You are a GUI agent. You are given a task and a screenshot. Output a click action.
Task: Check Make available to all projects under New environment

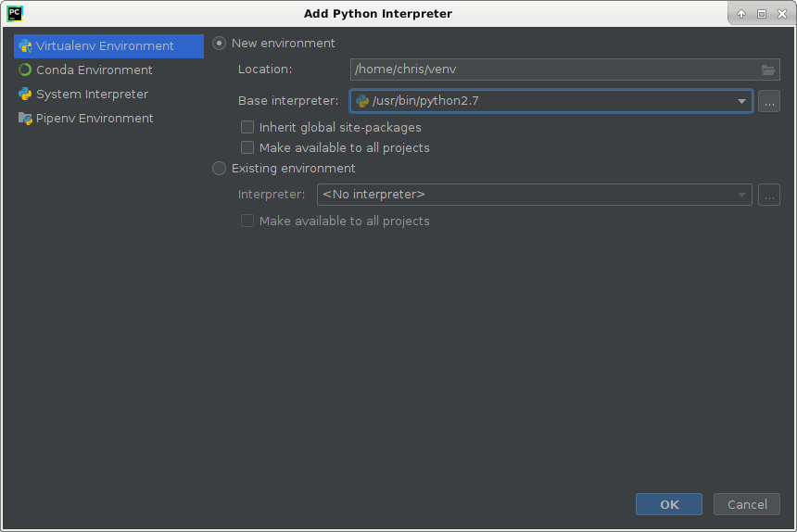point(247,148)
